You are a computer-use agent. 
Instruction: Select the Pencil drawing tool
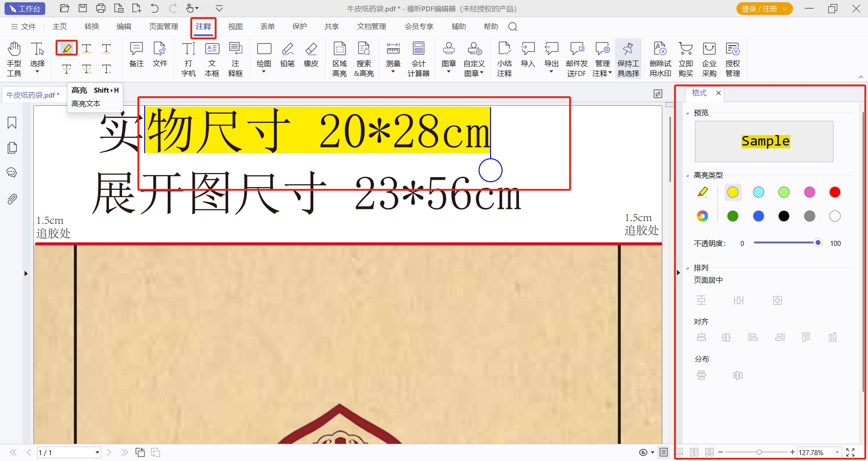287,55
